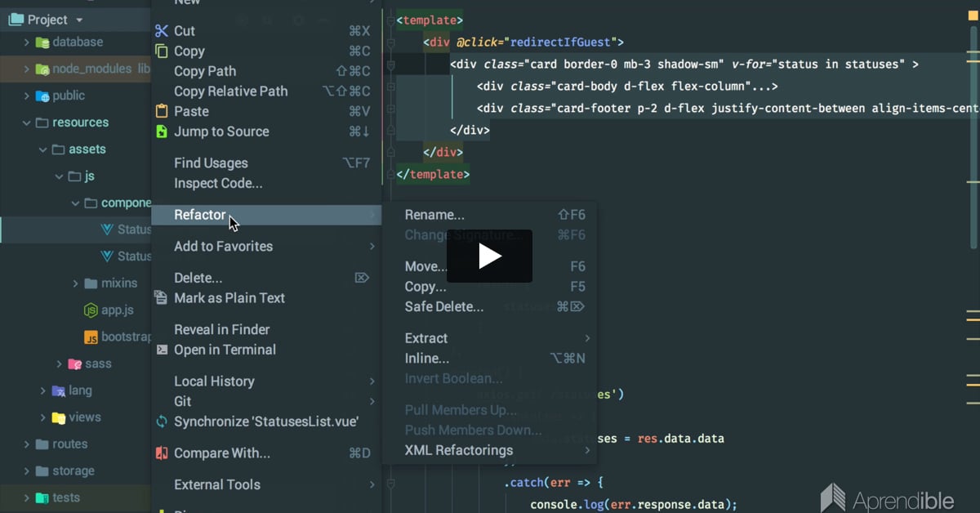Collapse the js folder
The height and width of the screenshot is (513, 980).
(x=59, y=176)
